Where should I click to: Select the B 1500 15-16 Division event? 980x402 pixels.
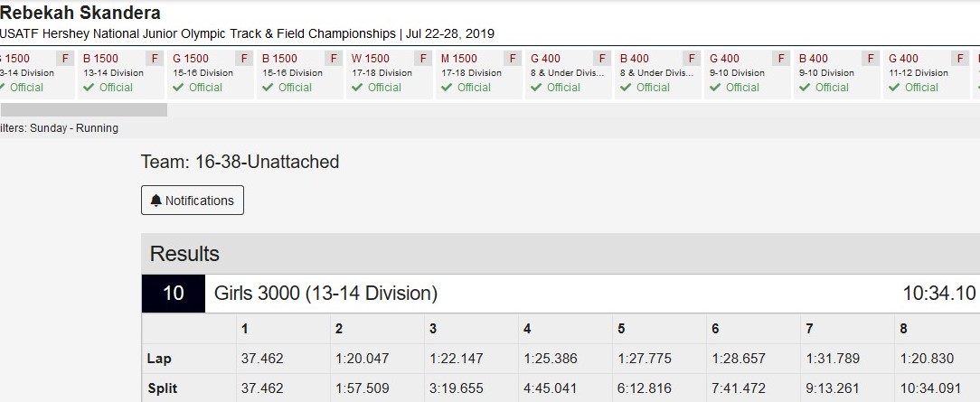coord(300,74)
